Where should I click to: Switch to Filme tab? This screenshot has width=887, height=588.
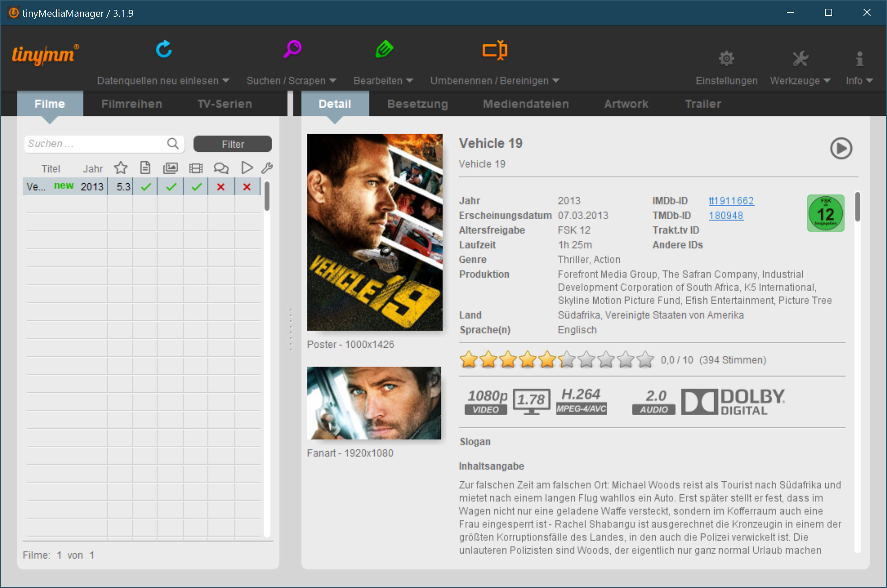(49, 104)
